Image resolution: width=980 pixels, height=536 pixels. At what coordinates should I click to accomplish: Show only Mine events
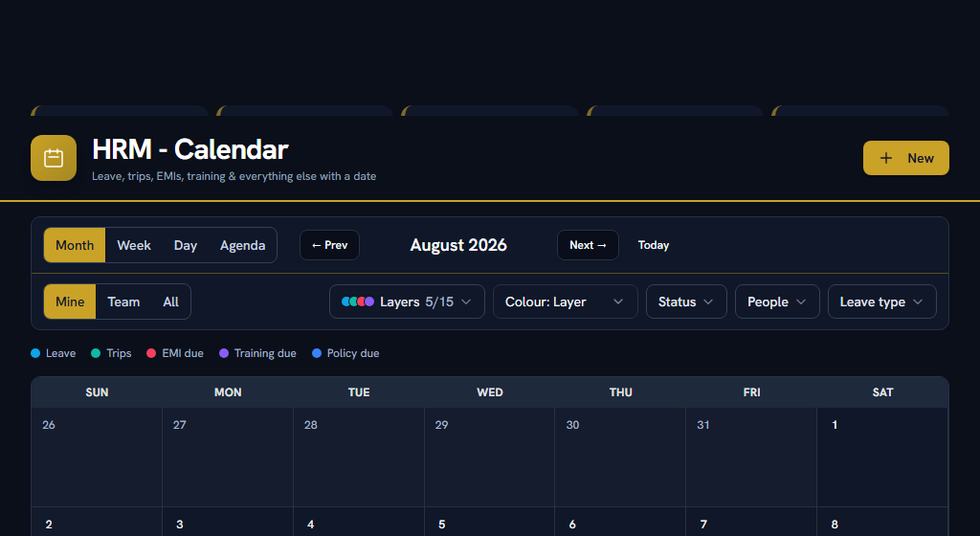coord(70,301)
